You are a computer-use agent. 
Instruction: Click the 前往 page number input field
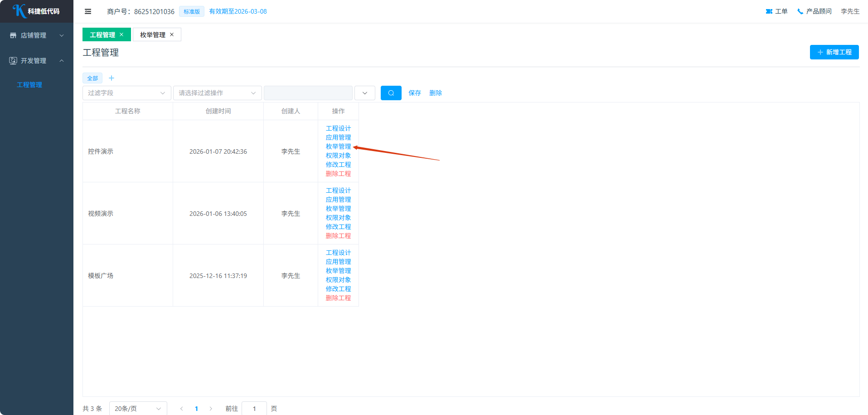254,409
